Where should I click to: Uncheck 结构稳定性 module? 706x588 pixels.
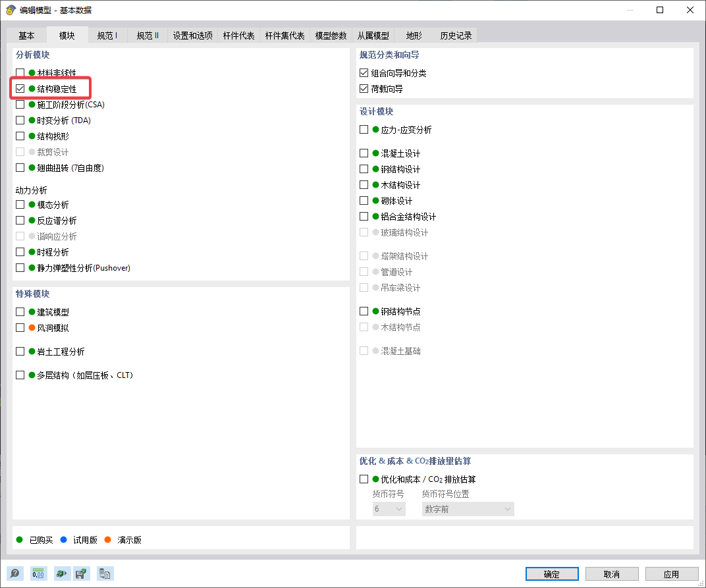20,89
